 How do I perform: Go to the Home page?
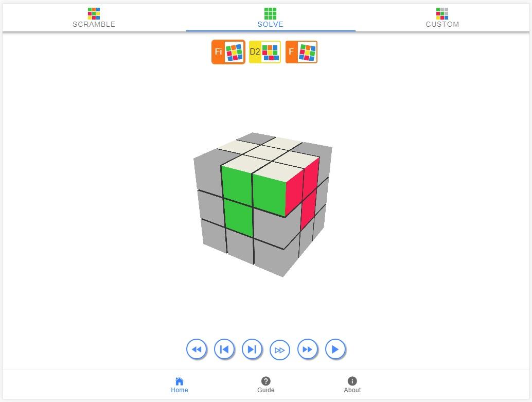pyautogui.click(x=180, y=385)
